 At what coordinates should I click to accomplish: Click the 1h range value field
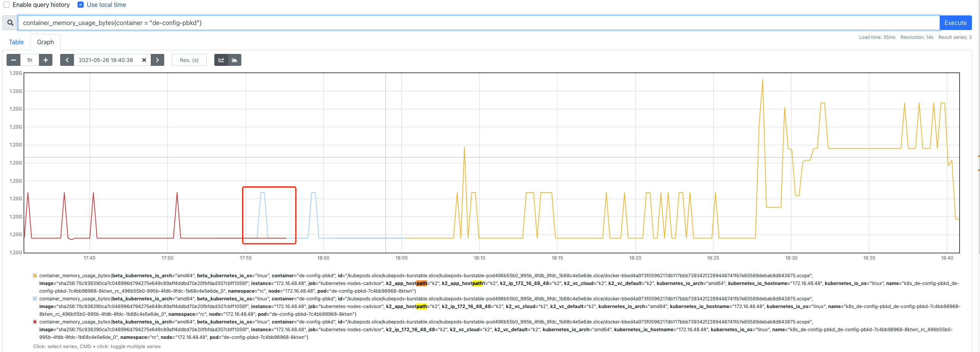click(x=29, y=60)
